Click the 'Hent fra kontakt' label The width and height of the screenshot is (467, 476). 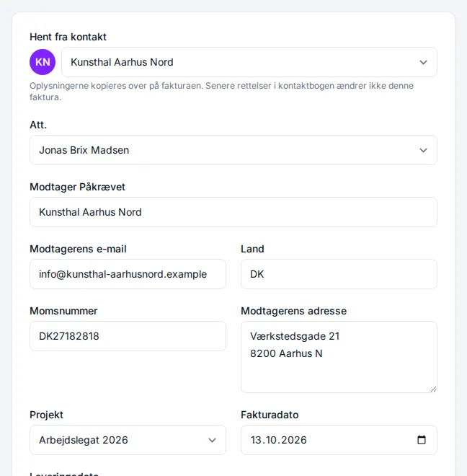coord(68,37)
